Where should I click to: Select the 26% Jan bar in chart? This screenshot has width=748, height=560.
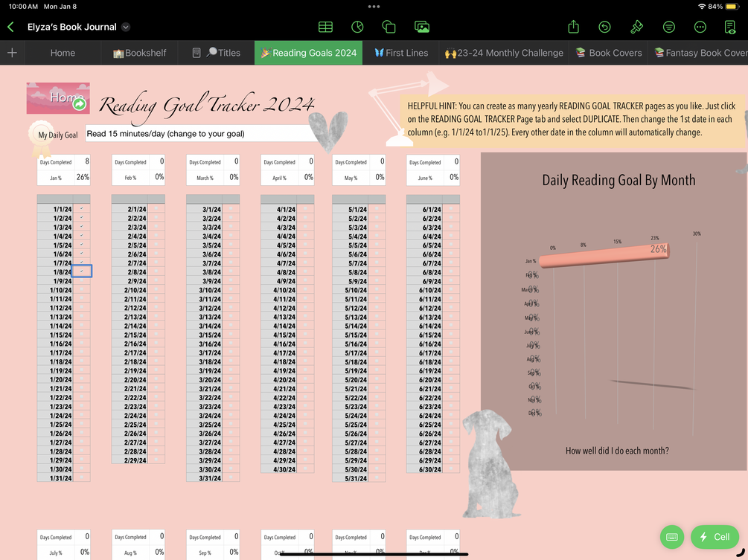pyautogui.click(x=604, y=254)
